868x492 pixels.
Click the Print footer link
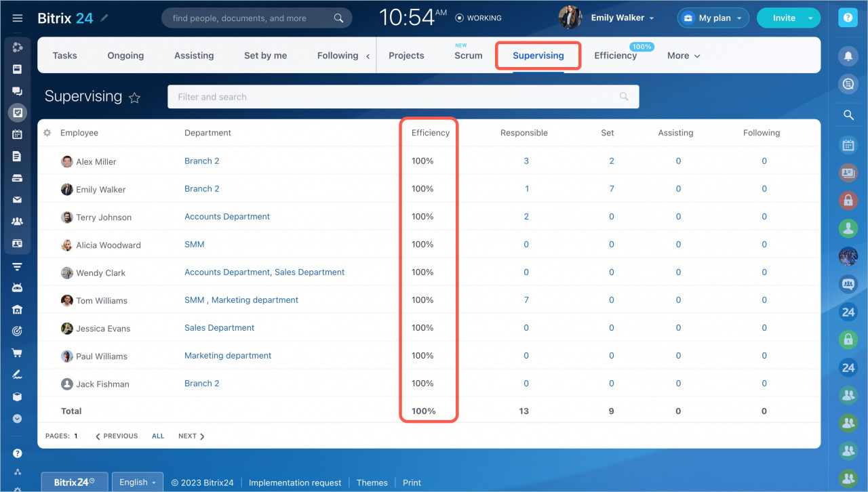(x=412, y=483)
